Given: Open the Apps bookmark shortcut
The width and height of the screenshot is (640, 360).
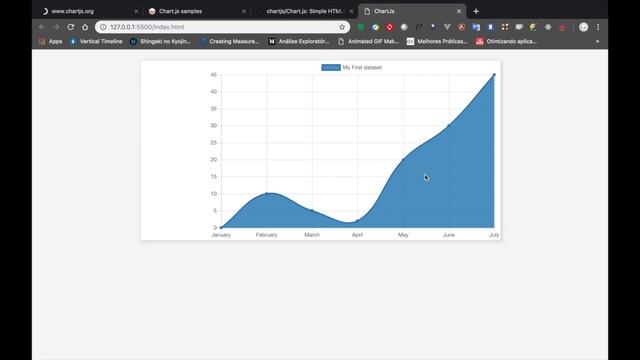Looking at the screenshot, I should (x=51, y=41).
